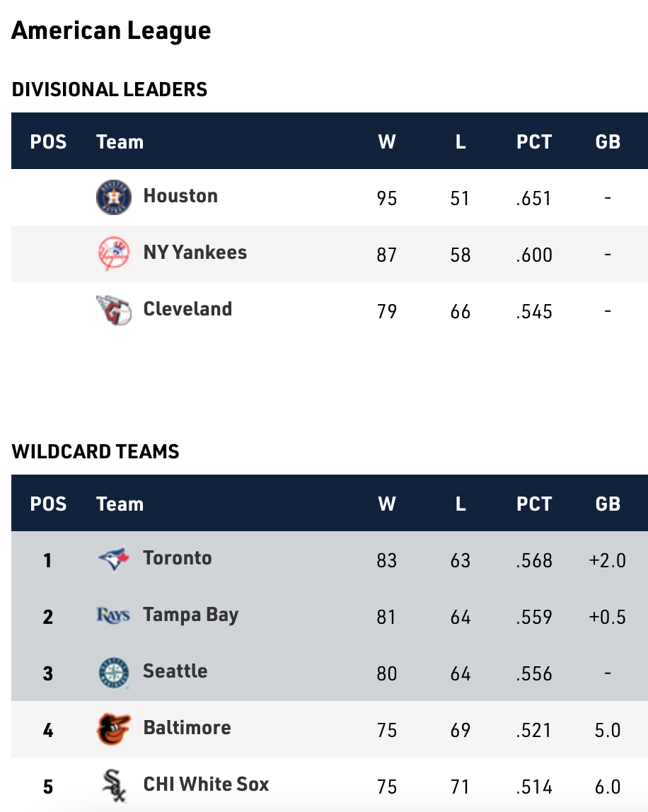This screenshot has width=648, height=812.
Task: Click the L header in Divisional Leaders
Action: point(461,141)
